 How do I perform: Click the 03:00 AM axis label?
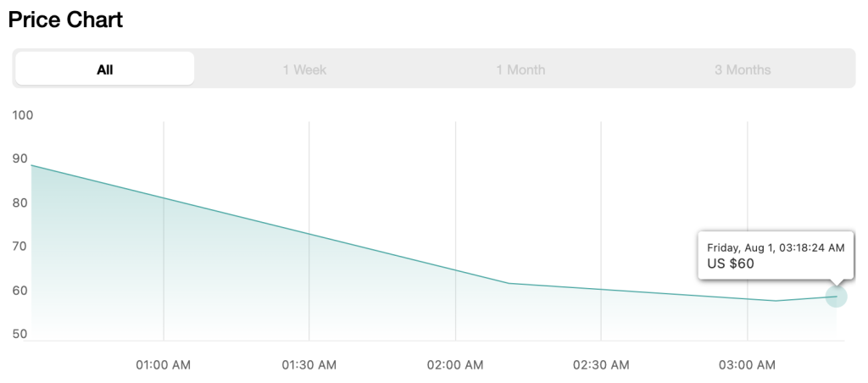click(x=748, y=364)
